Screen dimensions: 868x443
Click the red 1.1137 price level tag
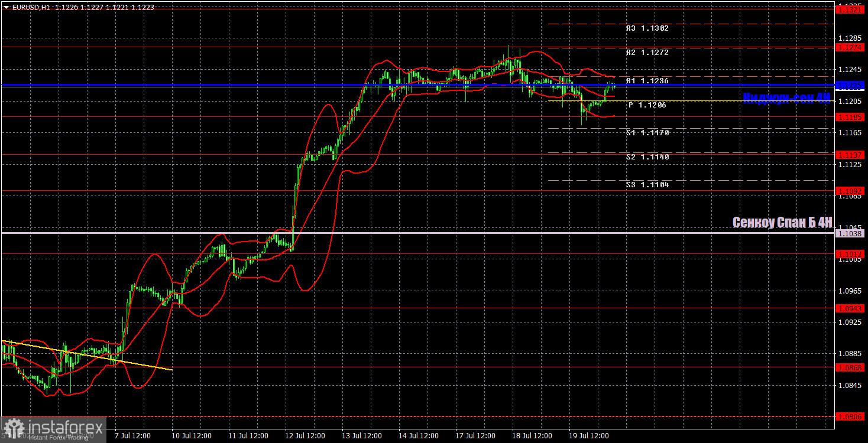click(x=850, y=155)
